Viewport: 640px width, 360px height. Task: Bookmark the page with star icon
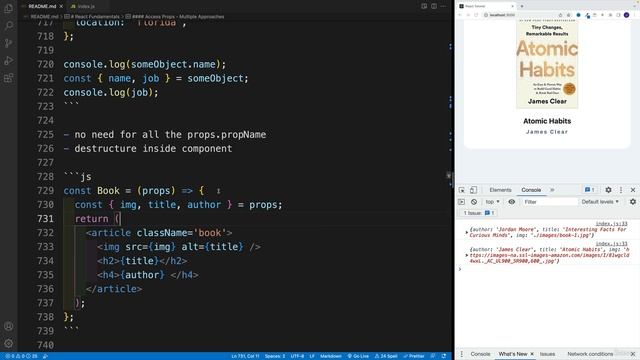click(569, 15)
